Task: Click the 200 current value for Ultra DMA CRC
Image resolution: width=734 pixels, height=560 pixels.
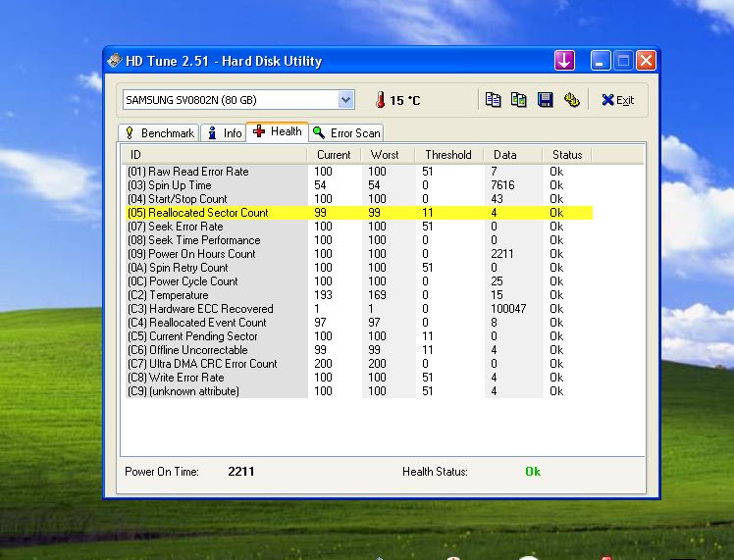Action: tap(323, 364)
